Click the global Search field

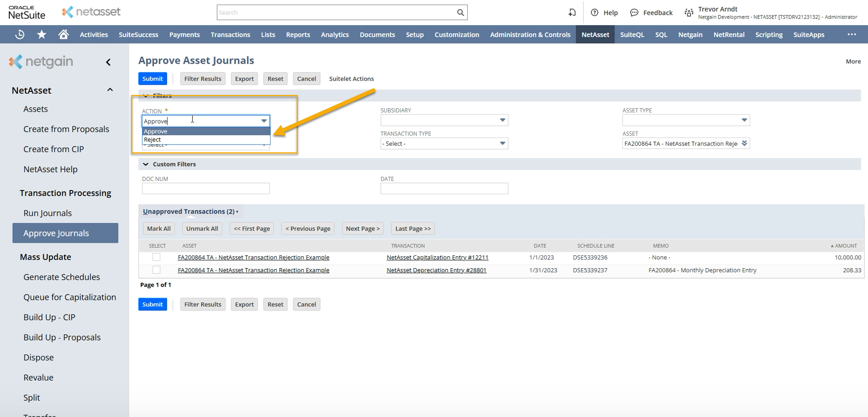336,12
